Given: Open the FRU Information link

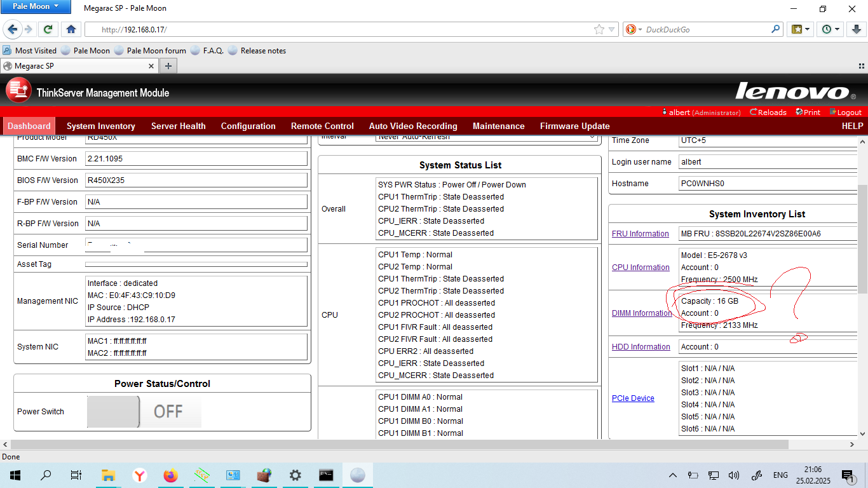Looking at the screenshot, I should coord(640,234).
